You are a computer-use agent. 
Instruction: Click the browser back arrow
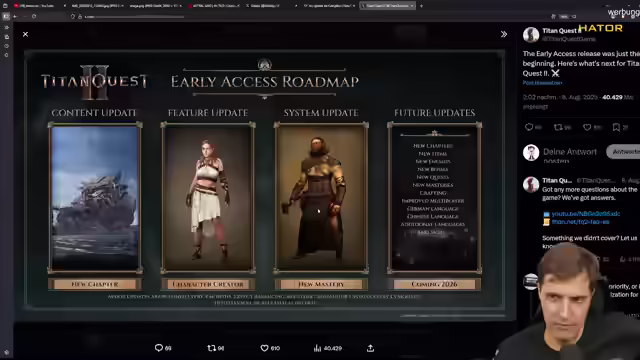click(15, 16)
